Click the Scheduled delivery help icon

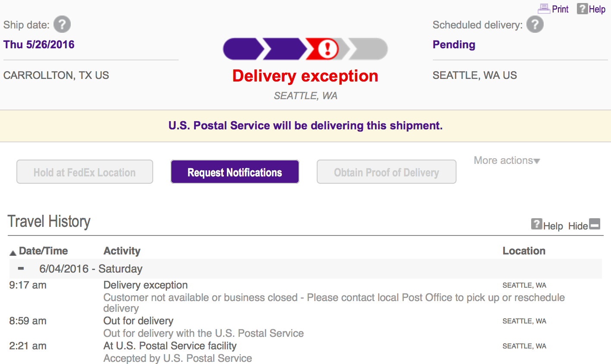tap(535, 25)
